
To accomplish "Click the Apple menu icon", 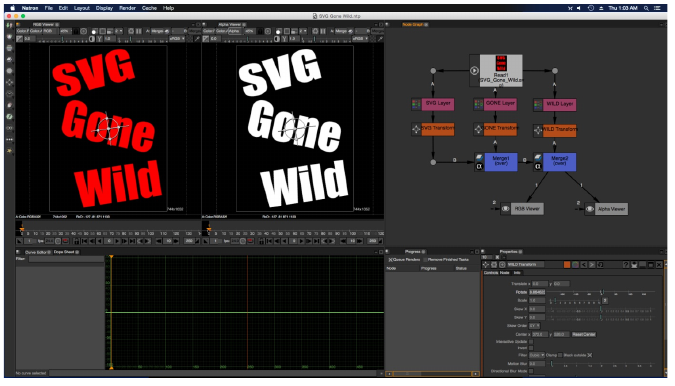I will (12, 8).
